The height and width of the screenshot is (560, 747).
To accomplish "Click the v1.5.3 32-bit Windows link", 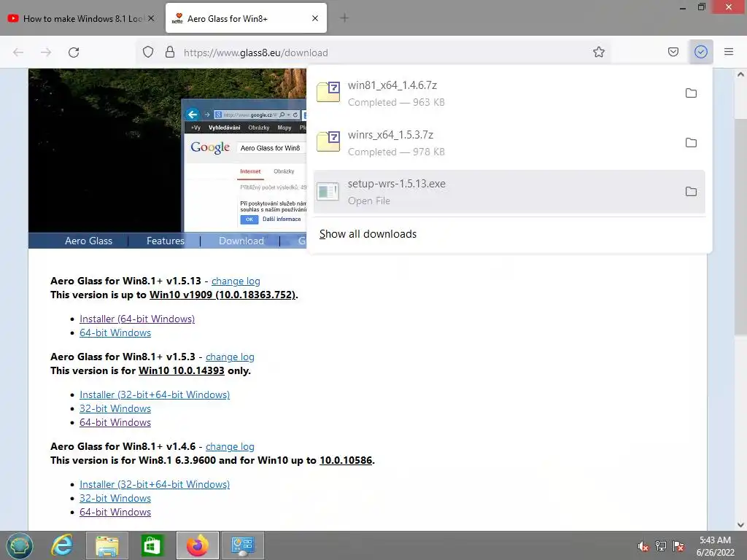I will [115, 408].
